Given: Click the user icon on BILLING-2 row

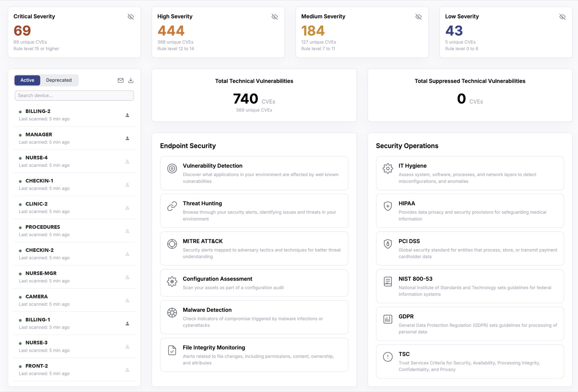Looking at the screenshot, I should 127,115.
